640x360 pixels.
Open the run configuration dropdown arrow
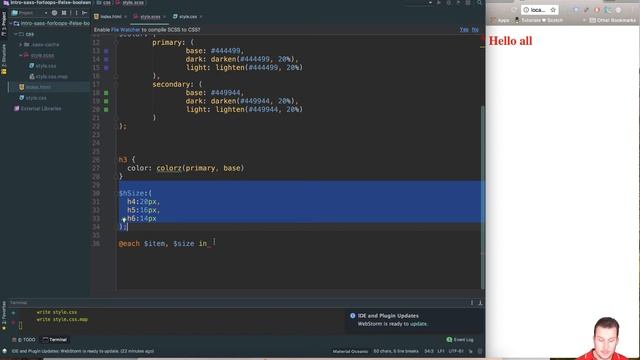pos(430,3)
